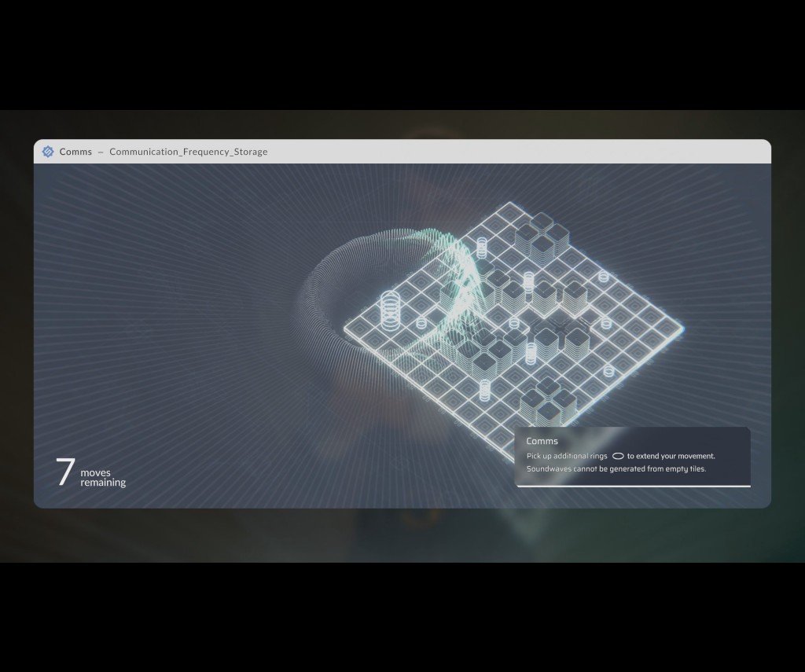The height and width of the screenshot is (672, 805).
Task: Pick up the small ring beside the tall ring stack
Action: tap(421, 323)
